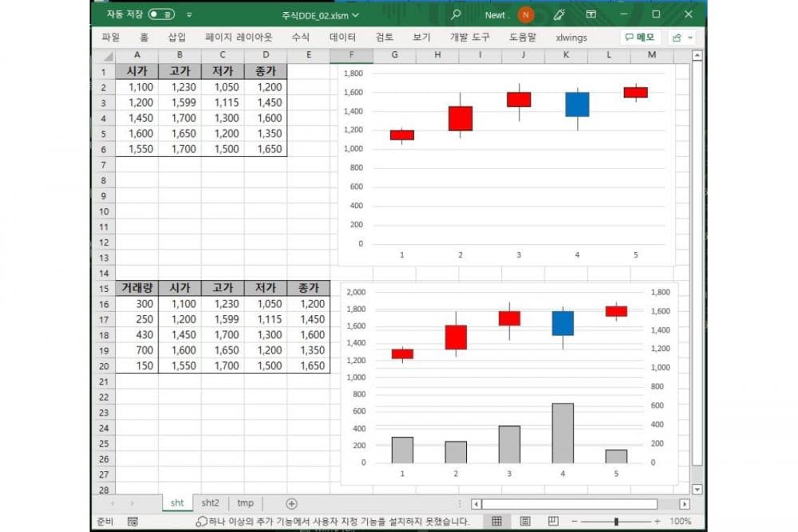The width and height of the screenshot is (798, 532).
Task: Select the blue candlestick in upper chart
Action: pyautogui.click(x=577, y=104)
